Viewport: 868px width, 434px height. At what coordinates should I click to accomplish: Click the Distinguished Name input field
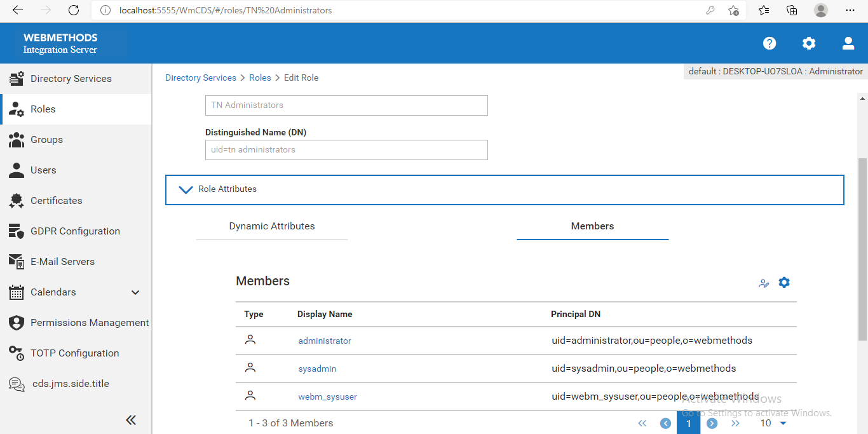pos(346,150)
